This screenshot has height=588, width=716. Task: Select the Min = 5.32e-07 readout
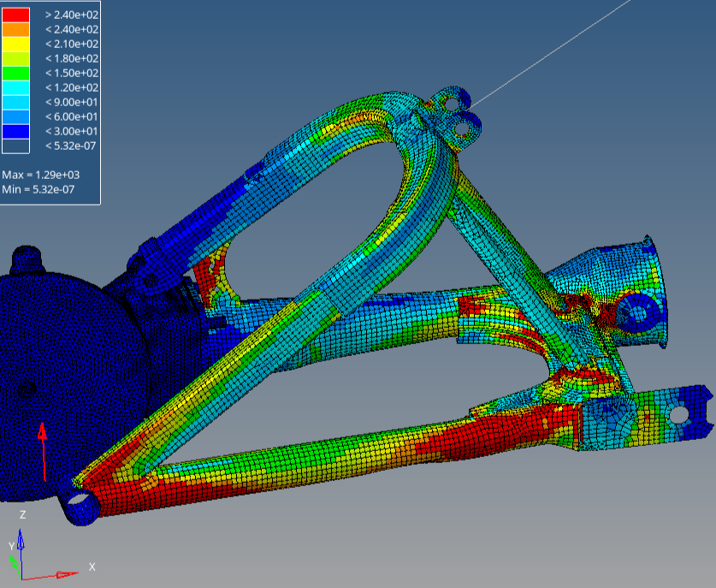tap(41, 188)
